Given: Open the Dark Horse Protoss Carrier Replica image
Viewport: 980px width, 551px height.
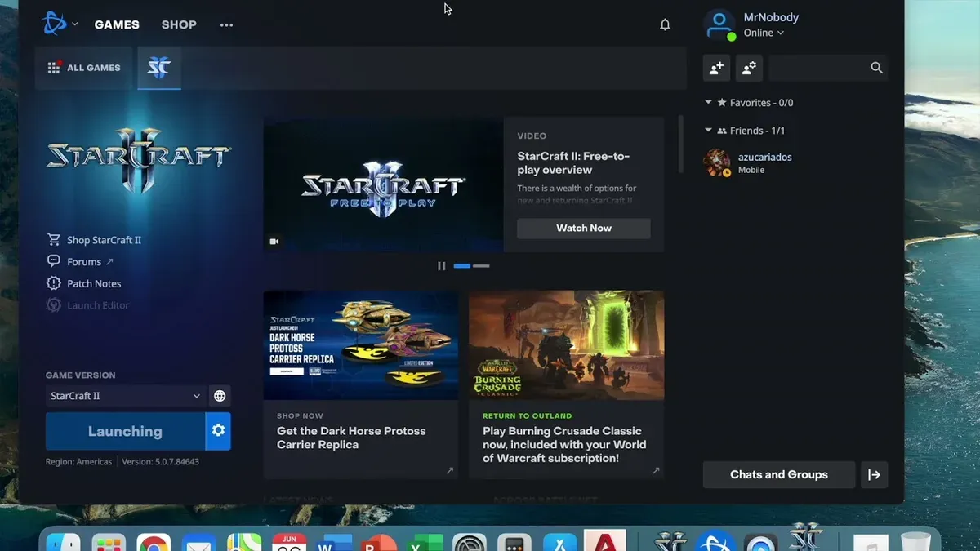Looking at the screenshot, I should [361, 345].
